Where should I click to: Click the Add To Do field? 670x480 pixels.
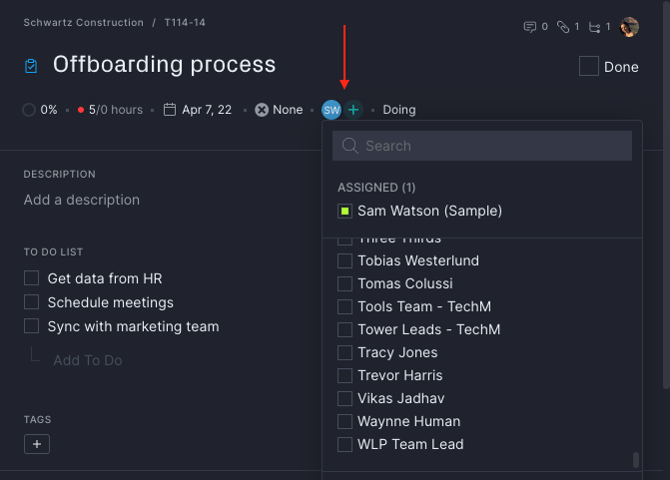pyautogui.click(x=88, y=360)
